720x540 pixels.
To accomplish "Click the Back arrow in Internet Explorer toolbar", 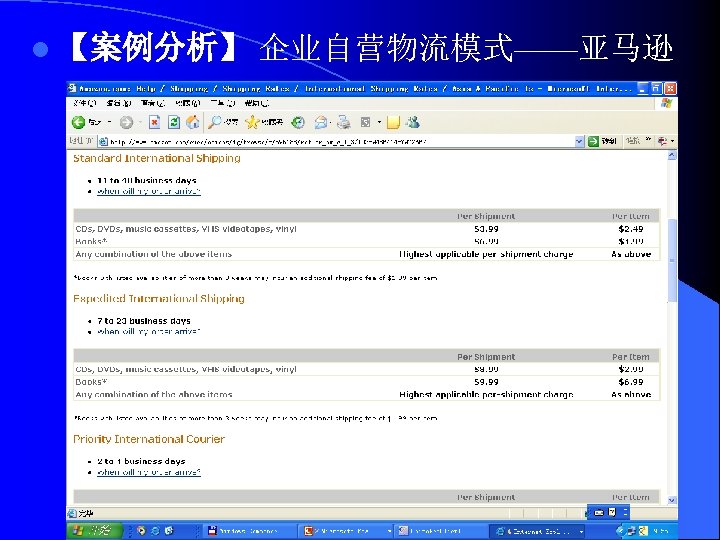I will click(79, 122).
